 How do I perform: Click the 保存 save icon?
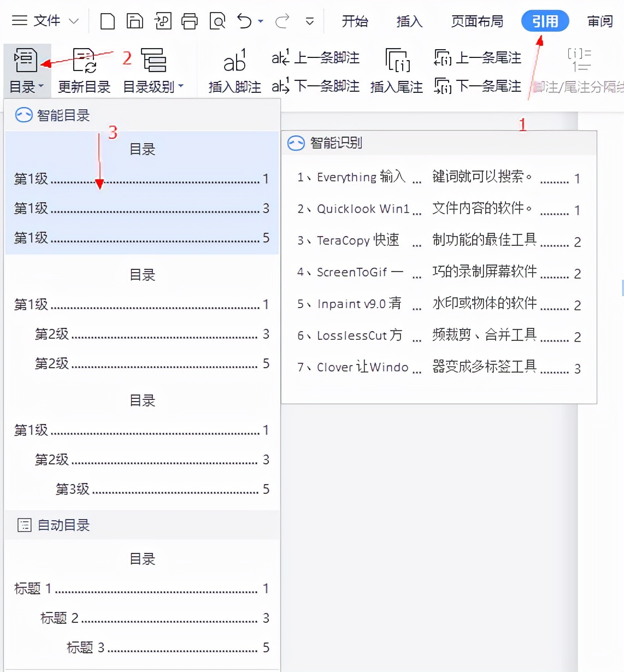(x=134, y=20)
